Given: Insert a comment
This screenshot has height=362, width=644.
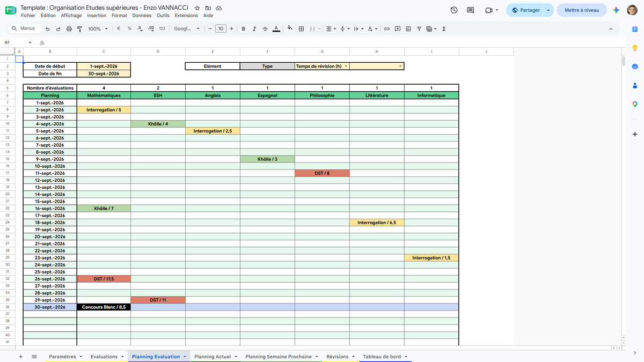Looking at the screenshot, I should point(398,29).
